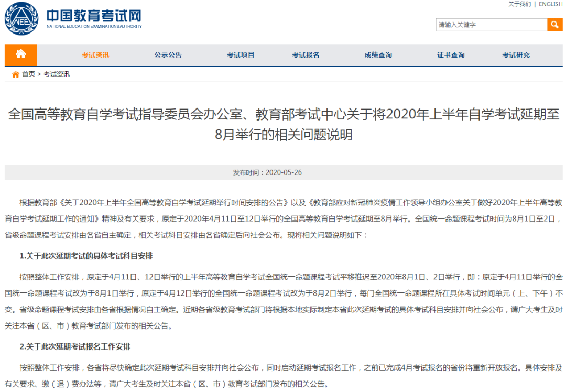
Task: Open the 考试研究 navigation item
Action: coord(516,55)
